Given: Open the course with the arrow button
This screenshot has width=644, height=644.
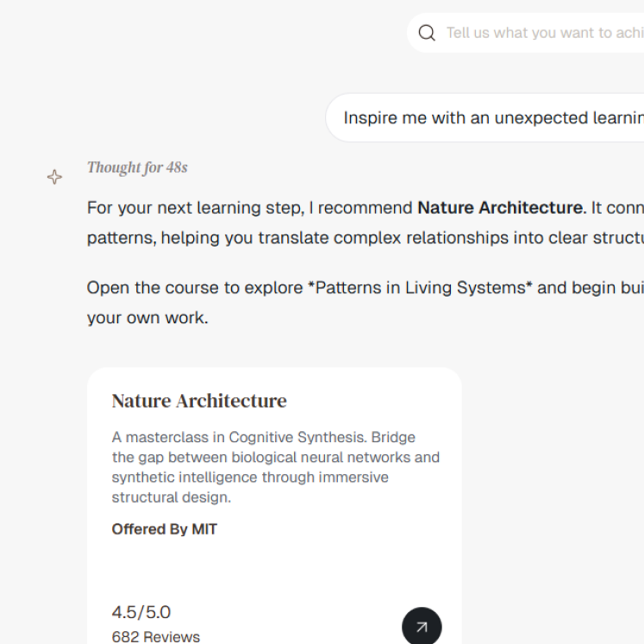Looking at the screenshot, I should coord(422,627).
